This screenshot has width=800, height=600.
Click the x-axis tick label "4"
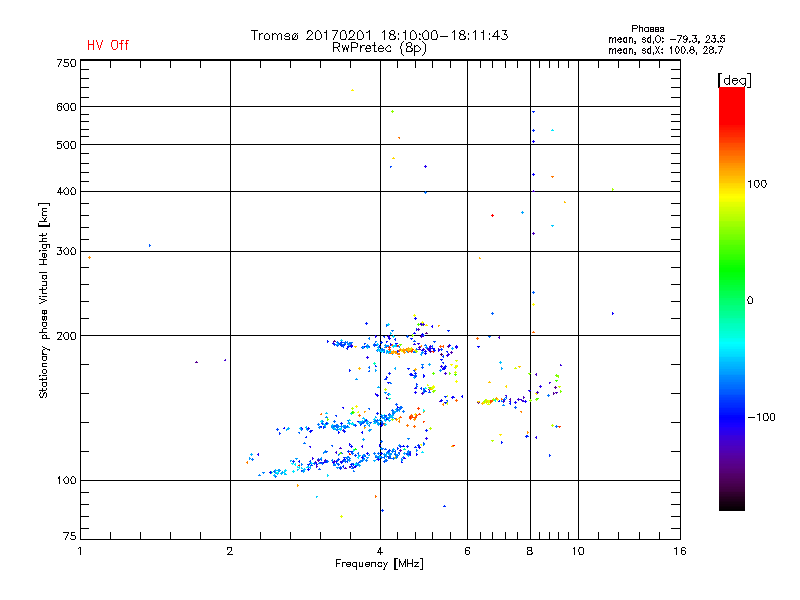(380, 551)
